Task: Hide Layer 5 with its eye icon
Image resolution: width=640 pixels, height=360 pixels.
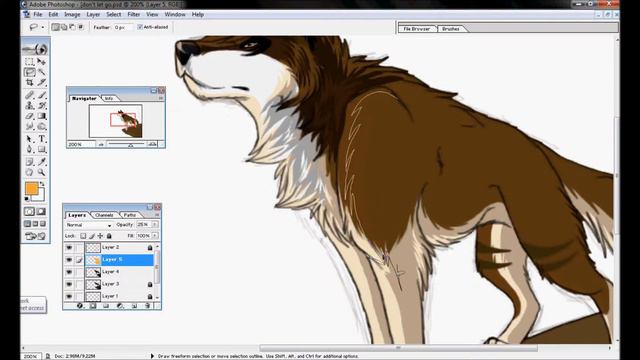Action: tap(69, 260)
